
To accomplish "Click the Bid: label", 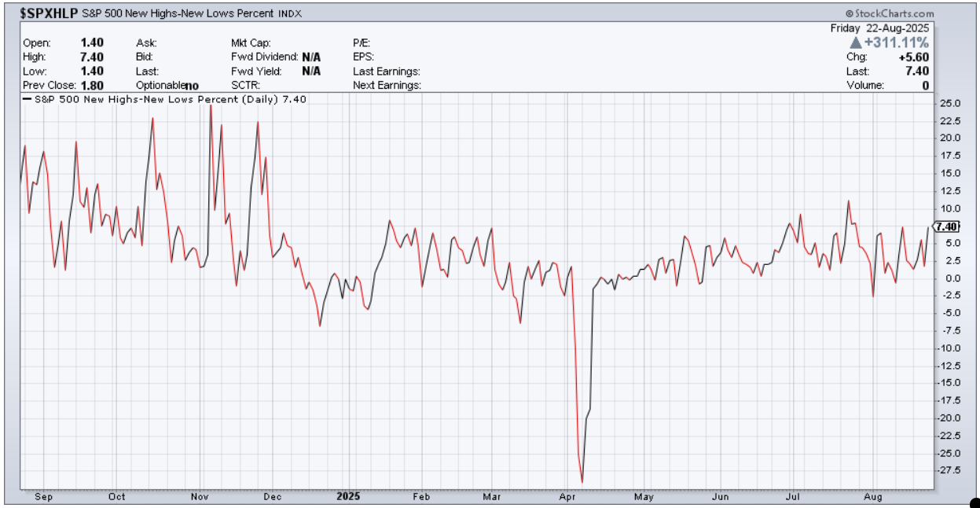I will click(x=145, y=57).
